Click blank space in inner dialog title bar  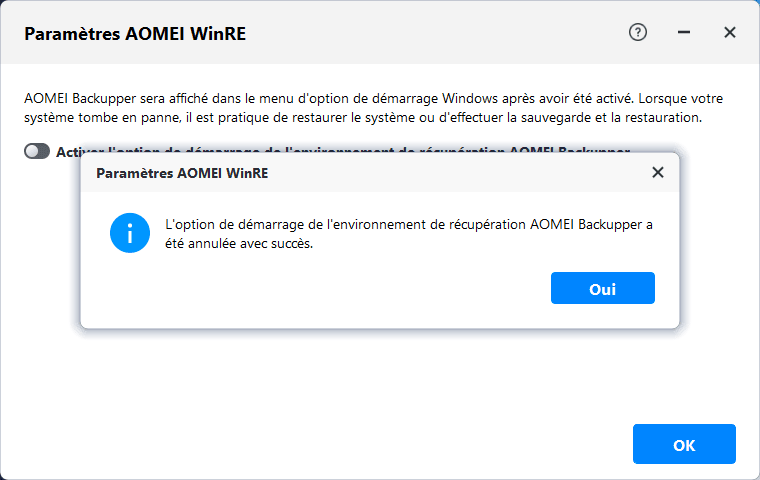click(x=450, y=173)
